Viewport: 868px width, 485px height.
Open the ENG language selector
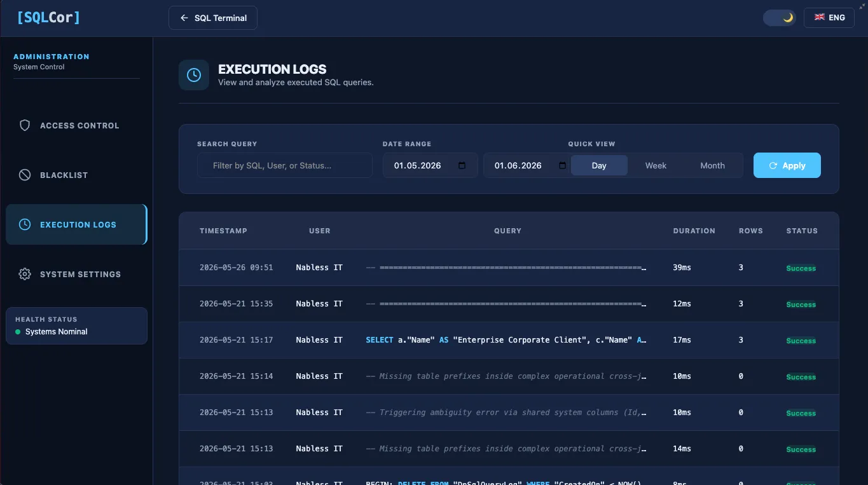[x=829, y=18]
